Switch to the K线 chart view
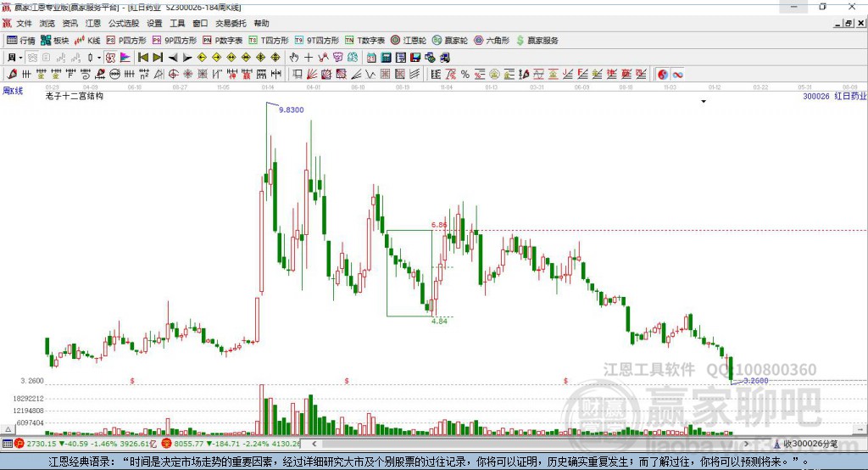 tap(87, 41)
